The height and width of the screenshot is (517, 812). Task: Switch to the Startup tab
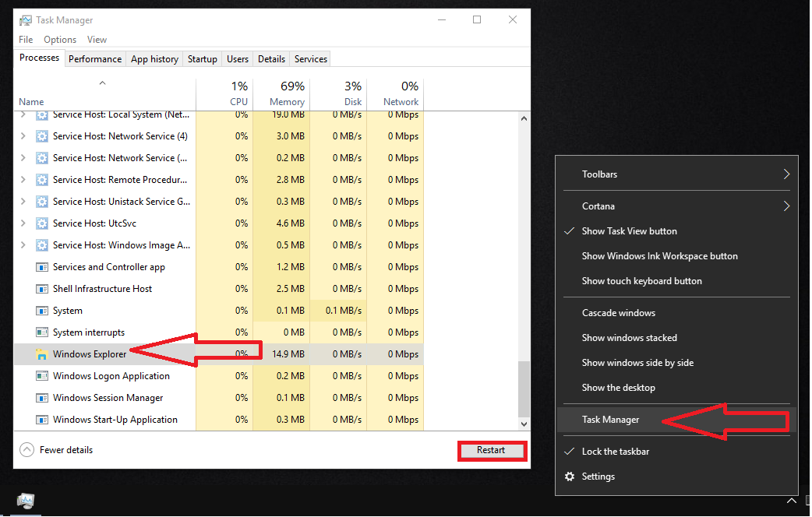tap(202, 59)
